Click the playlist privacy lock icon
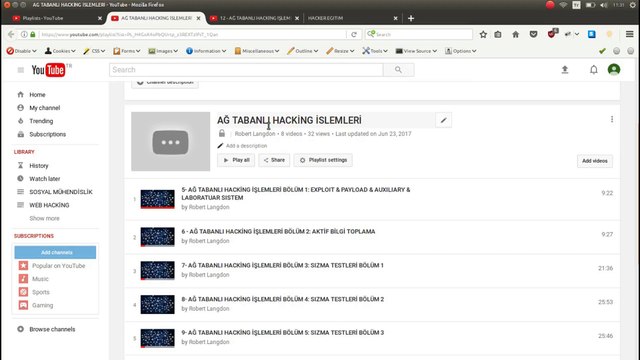The height and width of the screenshot is (360, 640). click(222, 133)
